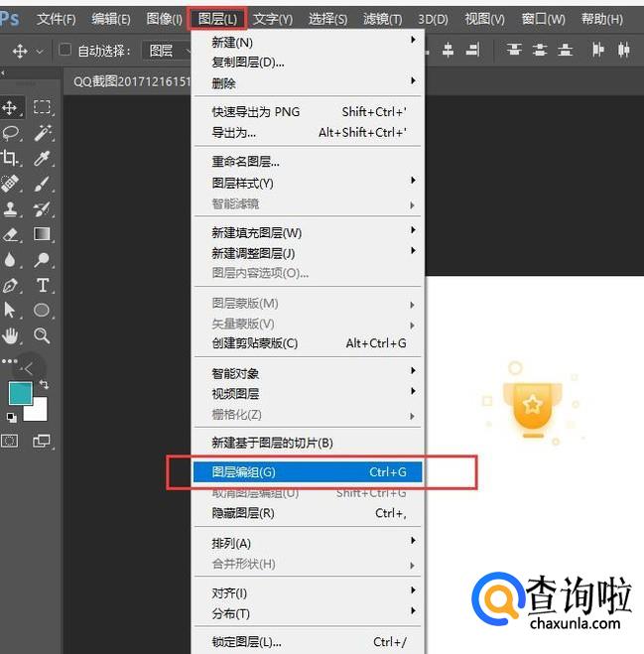
Task: Select the Eyedropper tool
Action: tap(42, 159)
